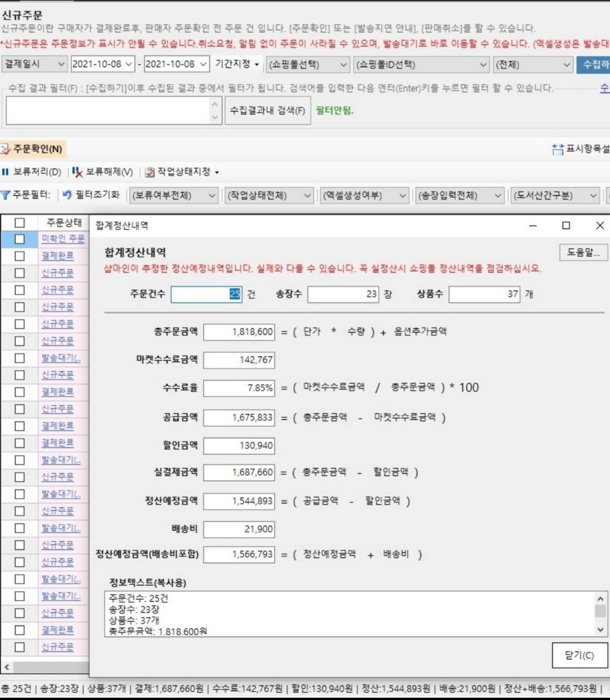The image size is (610, 700).
Task: Click status bar text 결제:1,687,660원
Action: tap(169, 688)
